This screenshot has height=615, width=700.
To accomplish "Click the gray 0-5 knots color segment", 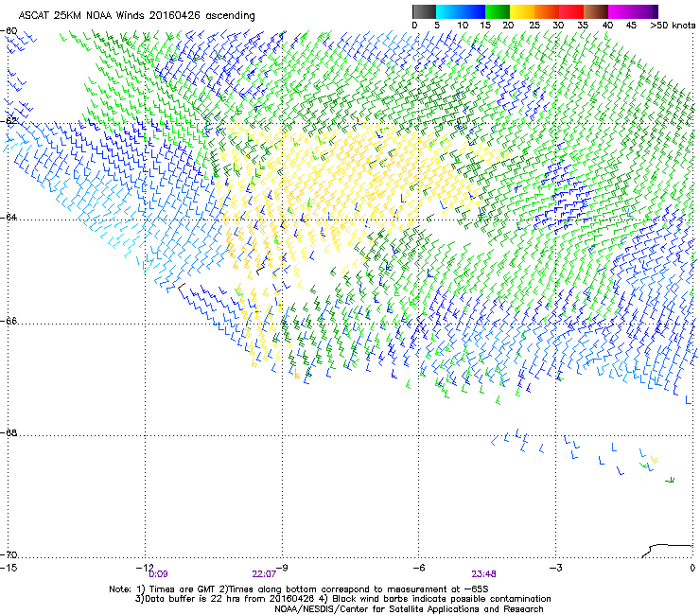I will coord(424,11).
